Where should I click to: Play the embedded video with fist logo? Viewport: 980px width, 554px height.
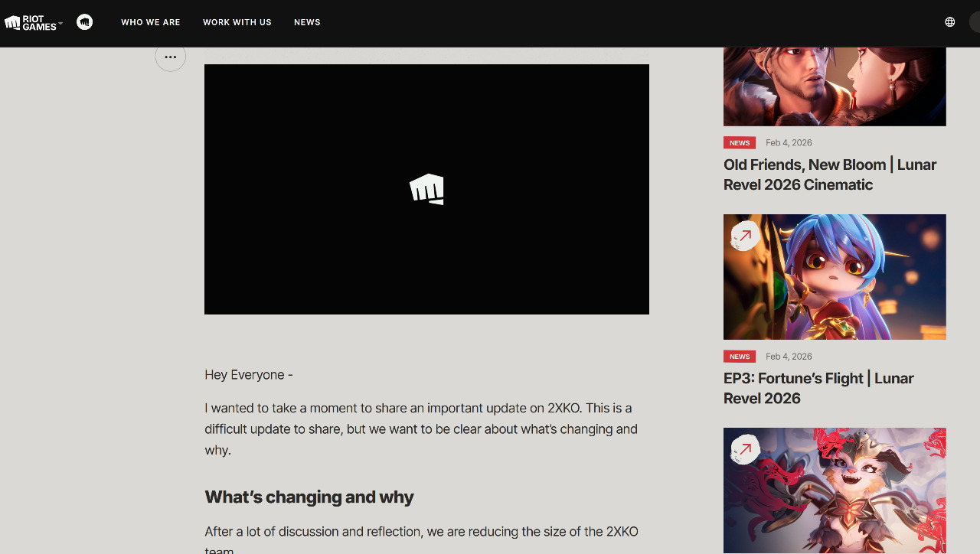click(426, 189)
